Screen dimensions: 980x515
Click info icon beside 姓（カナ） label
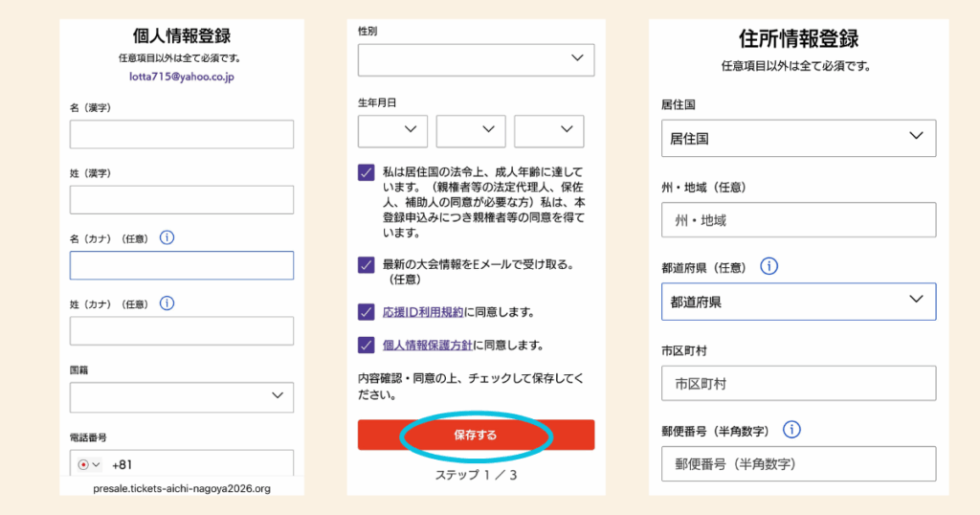[167, 302]
